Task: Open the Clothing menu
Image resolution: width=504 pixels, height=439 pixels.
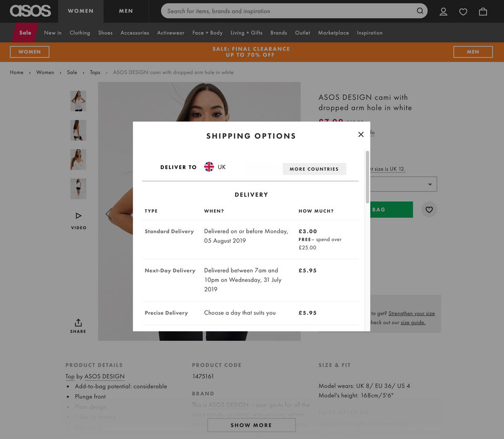Action: coord(80,33)
